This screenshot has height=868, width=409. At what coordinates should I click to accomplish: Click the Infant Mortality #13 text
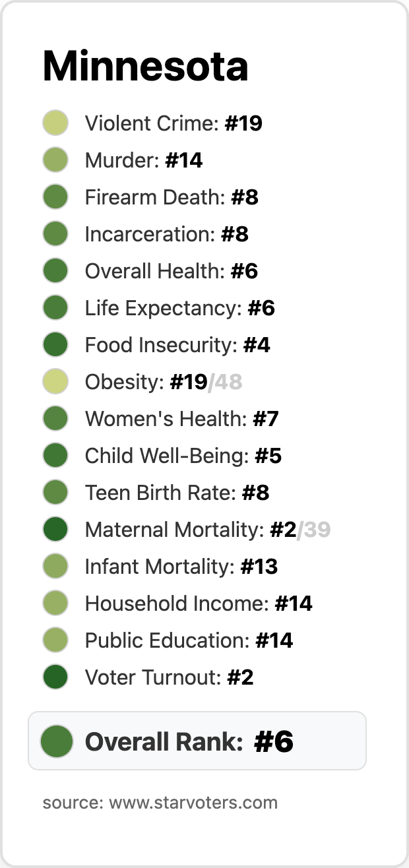point(181,567)
